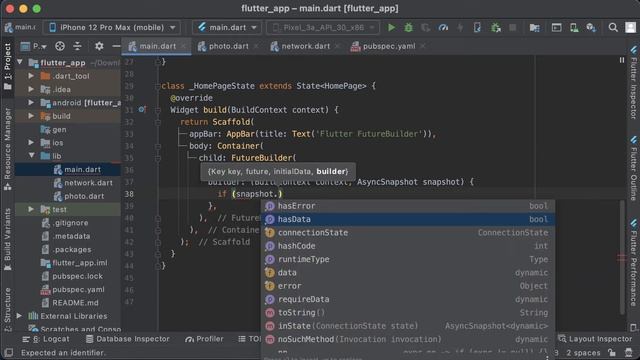Open the Flutter performance profiler icon
Screen dimensions: 640x360
pos(443,27)
